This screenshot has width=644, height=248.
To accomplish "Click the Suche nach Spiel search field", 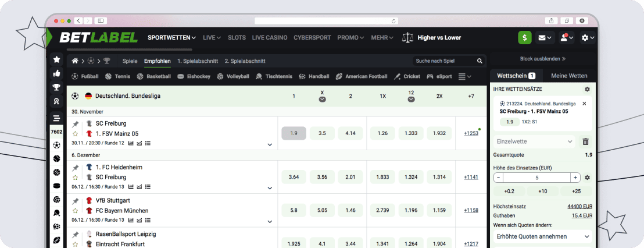I will coord(443,61).
